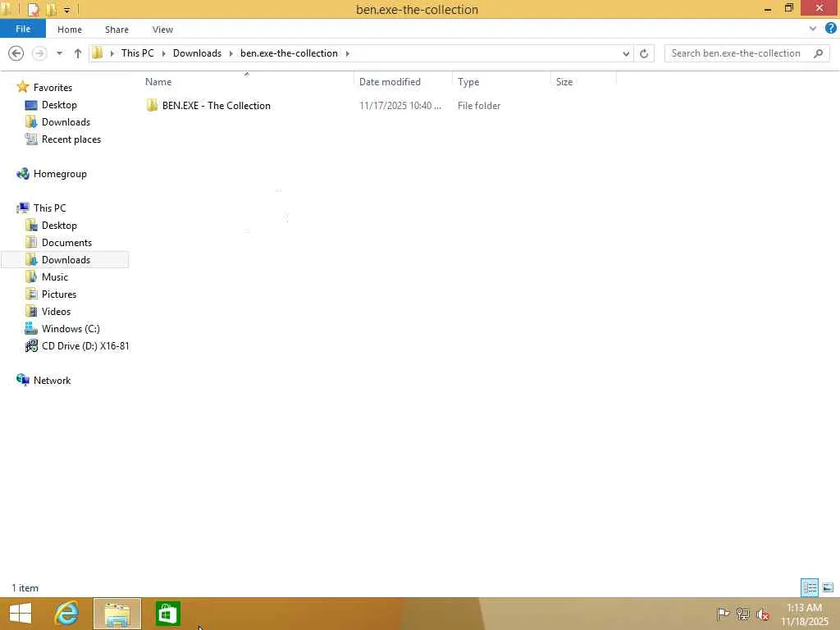Go up one folder level arrow

click(78, 53)
